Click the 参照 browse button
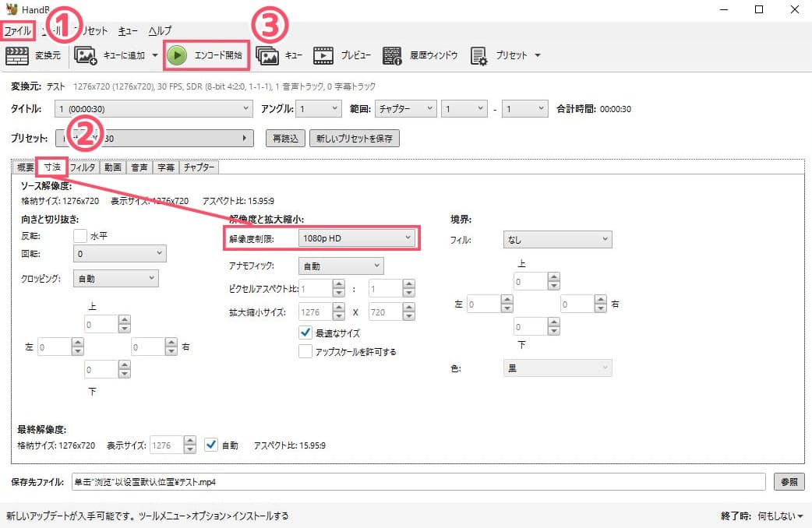The width and height of the screenshot is (812, 528). tap(789, 482)
